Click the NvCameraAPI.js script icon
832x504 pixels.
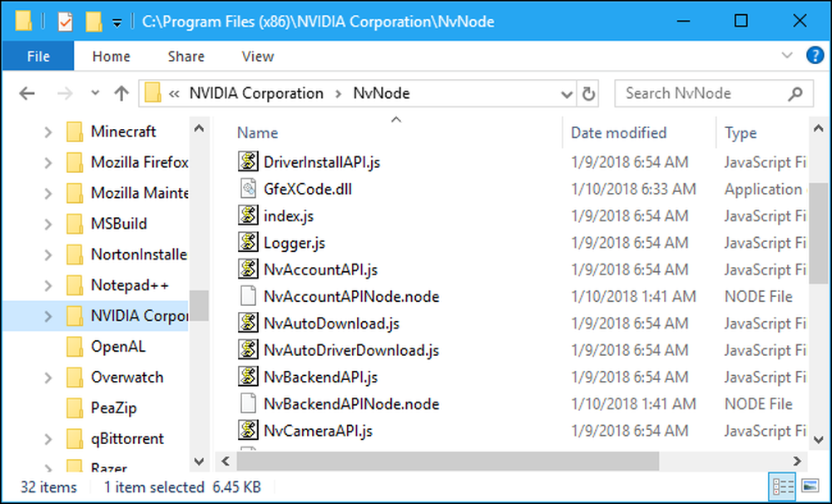(x=248, y=430)
